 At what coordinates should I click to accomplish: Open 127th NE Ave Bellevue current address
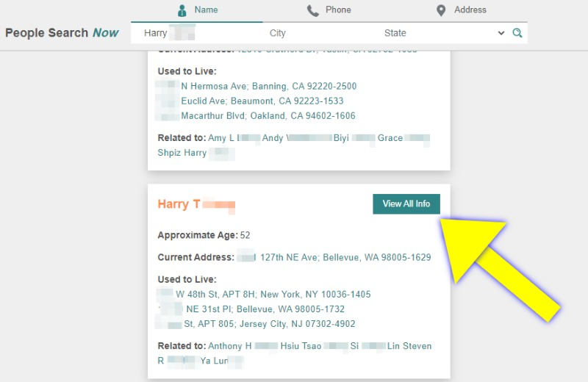pos(334,257)
